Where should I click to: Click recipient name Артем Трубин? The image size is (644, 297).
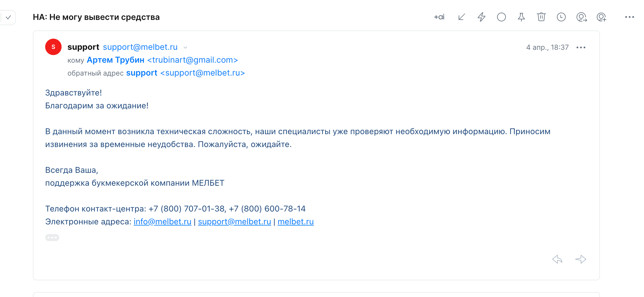click(x=116, y=60)
